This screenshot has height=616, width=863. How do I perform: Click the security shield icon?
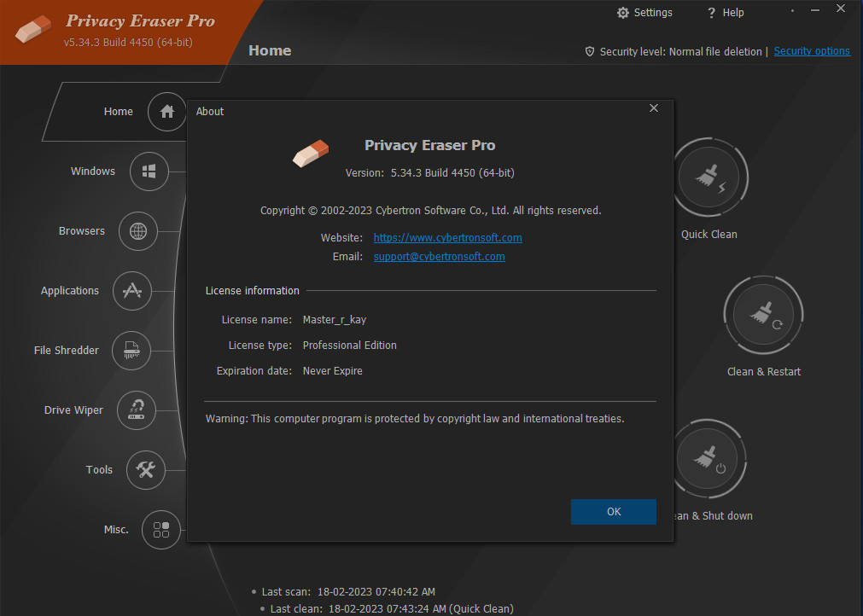tap(590, 52)
